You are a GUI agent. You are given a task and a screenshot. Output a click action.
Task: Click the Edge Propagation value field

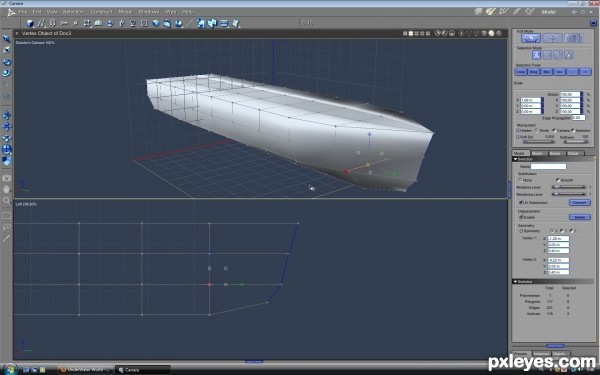(578, 117)
